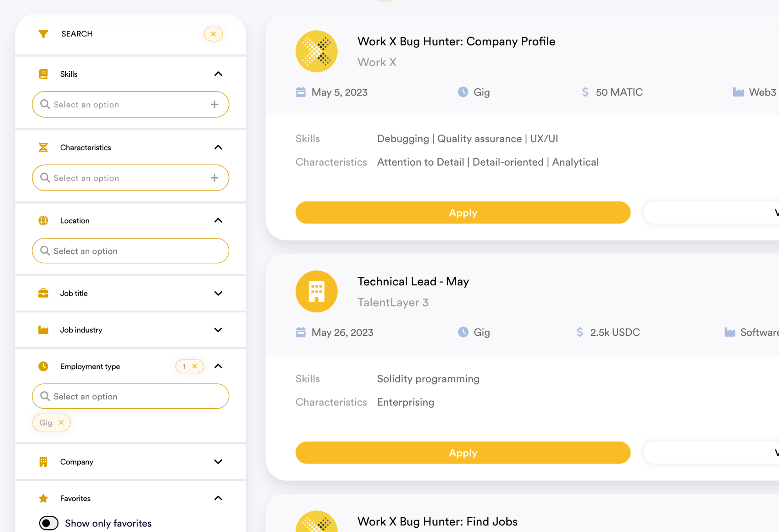Click the star icon next to Favorites
779x532 pixels.
coord(43,498)
